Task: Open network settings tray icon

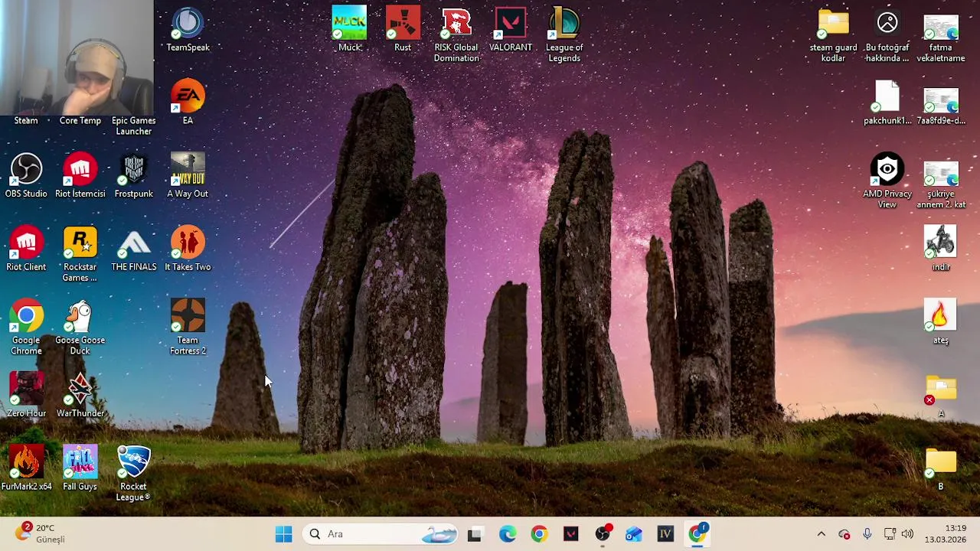Action: (x=889, y=534)
